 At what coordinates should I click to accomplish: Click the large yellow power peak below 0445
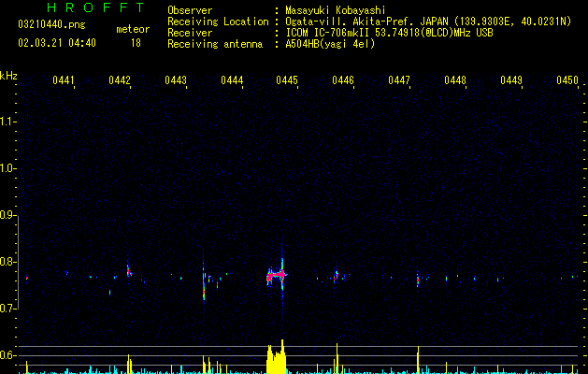click(276, 357)
